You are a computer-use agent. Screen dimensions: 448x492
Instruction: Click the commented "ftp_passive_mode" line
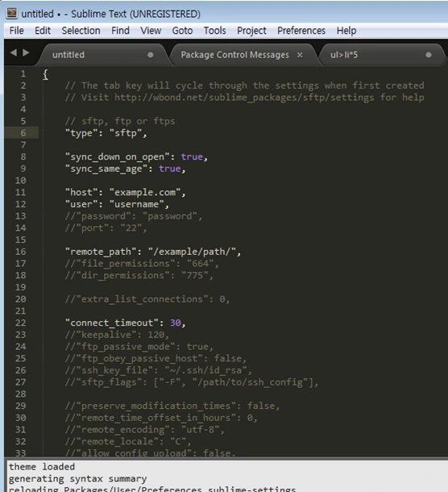point(139,347)
